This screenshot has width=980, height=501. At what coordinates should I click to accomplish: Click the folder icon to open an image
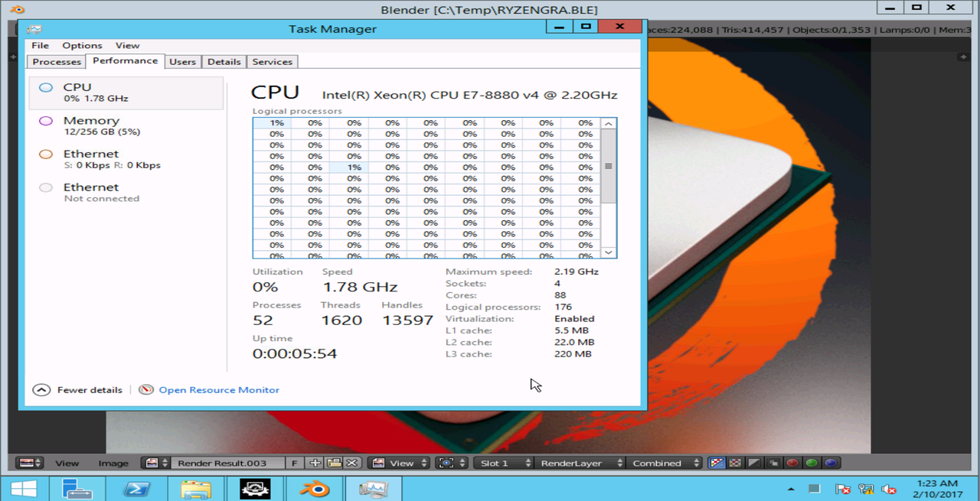click(x=334, y=463)
